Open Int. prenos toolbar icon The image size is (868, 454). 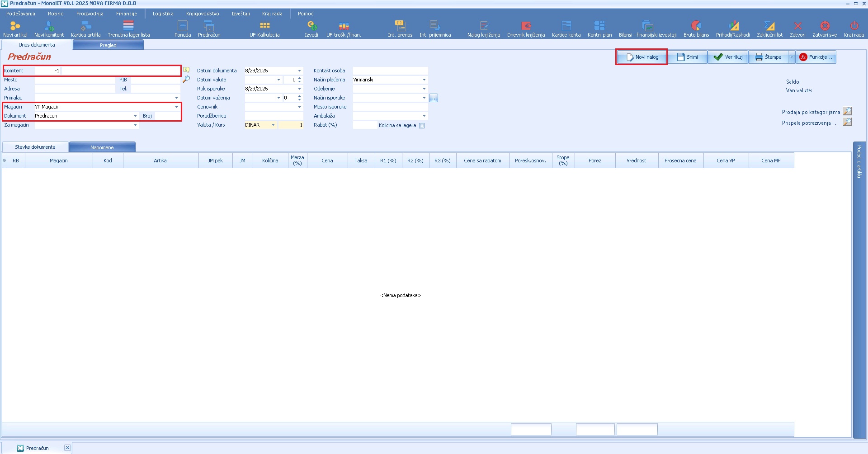[400, 28]
